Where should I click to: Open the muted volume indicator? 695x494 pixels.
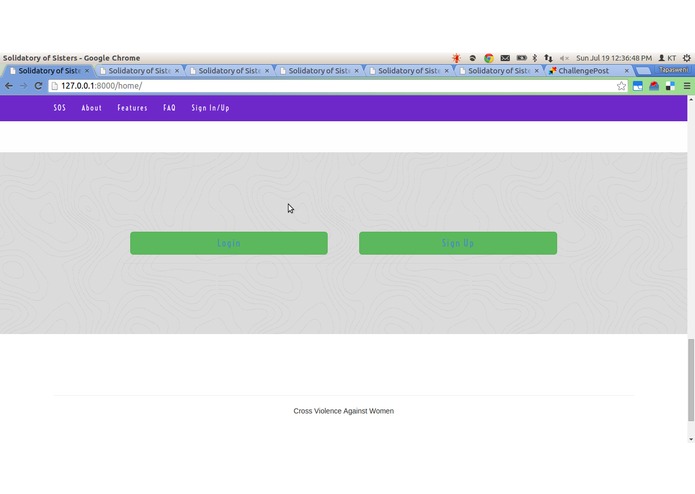coord(564,58)
